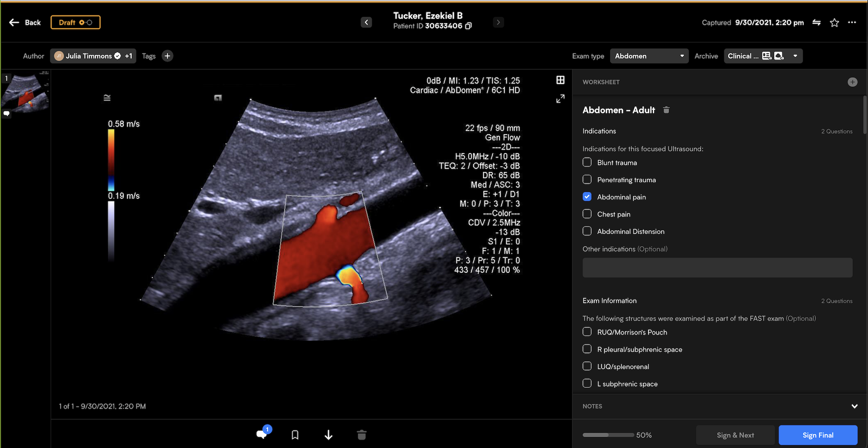Click the comment icon below the thumbnail

pos(6,114)
